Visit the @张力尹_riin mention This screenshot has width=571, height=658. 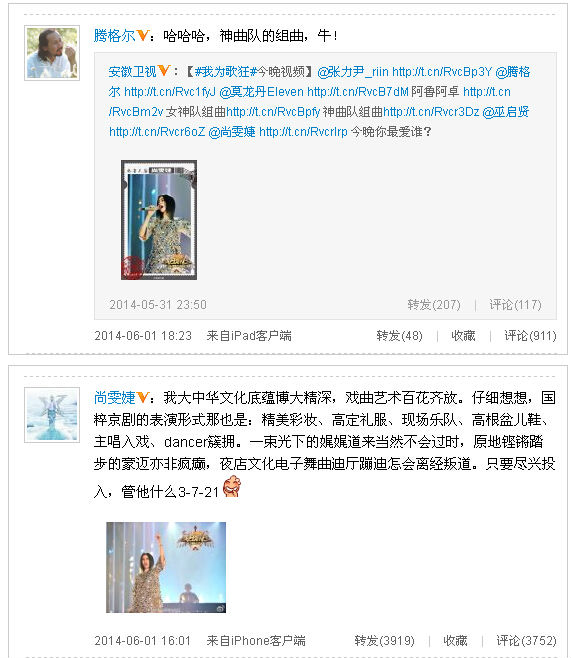(353, 72)
